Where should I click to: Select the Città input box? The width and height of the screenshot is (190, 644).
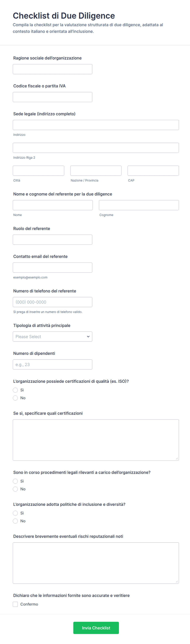click(x=38, y=170)
